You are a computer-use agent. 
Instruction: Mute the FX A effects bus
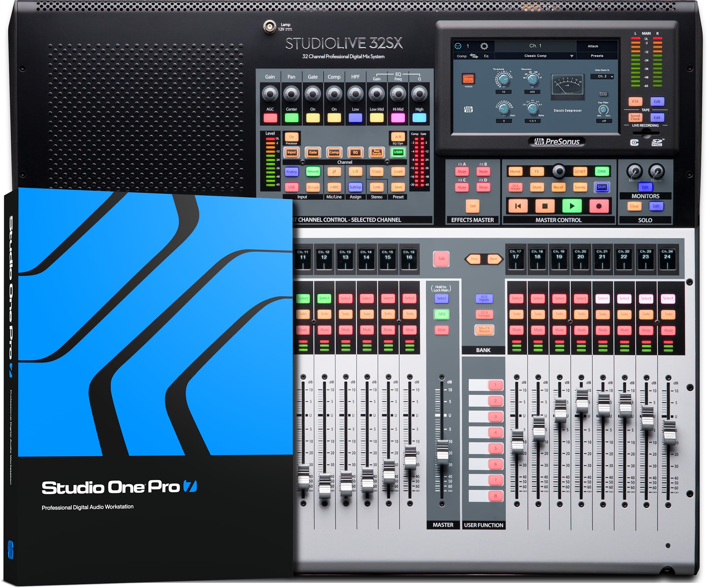(462, 172)
